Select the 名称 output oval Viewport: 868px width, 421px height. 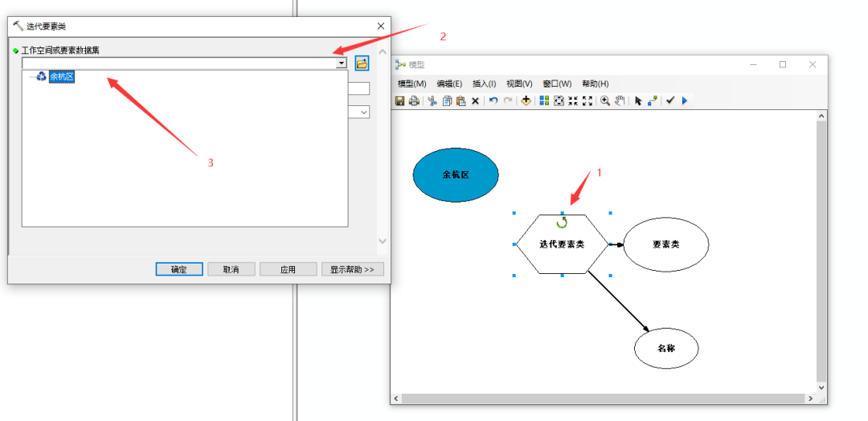[666, 349]
